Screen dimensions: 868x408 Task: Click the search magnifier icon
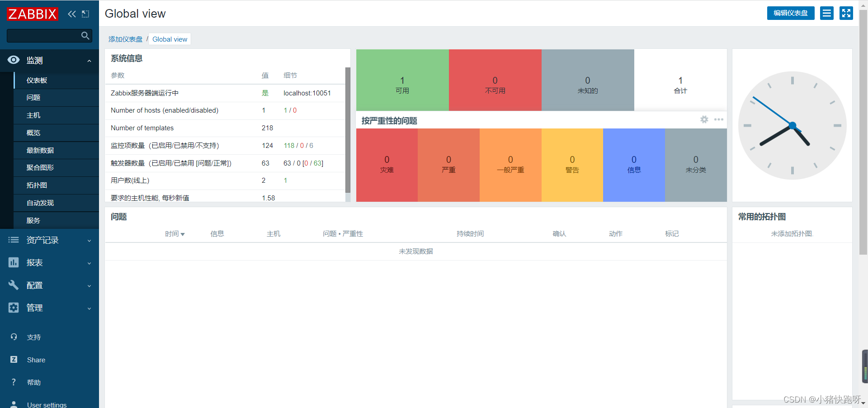click(85, 35)
